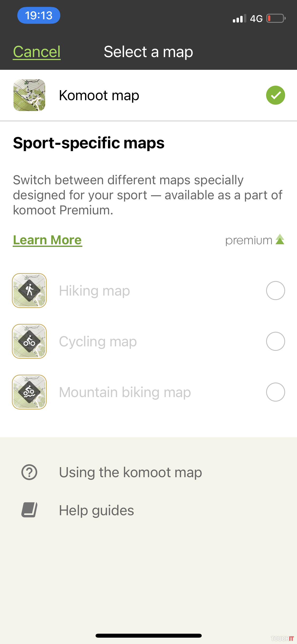The width and height of the screenshot is (297, 644).
Task: Open the Learn More link
Action: (x=48, y=240)
